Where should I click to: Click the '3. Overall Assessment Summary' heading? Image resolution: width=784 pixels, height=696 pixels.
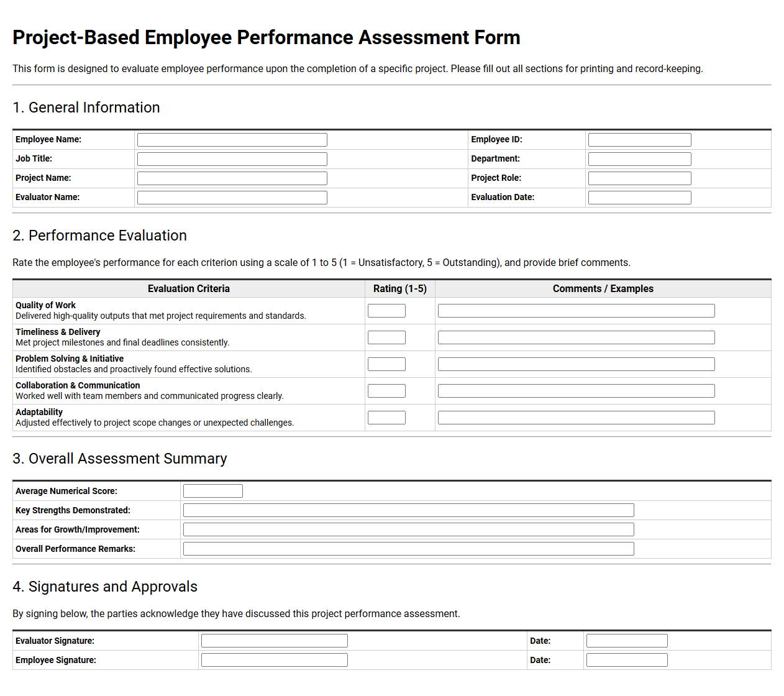pyautogui.click(x=120, y=459)
